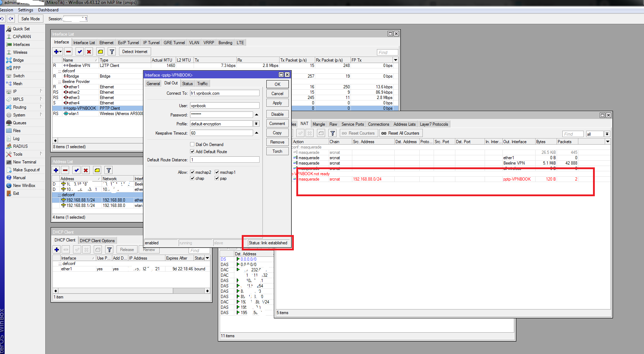
Task: Click redo arrow in main toolbar
Action: click(x=11, y=19)
